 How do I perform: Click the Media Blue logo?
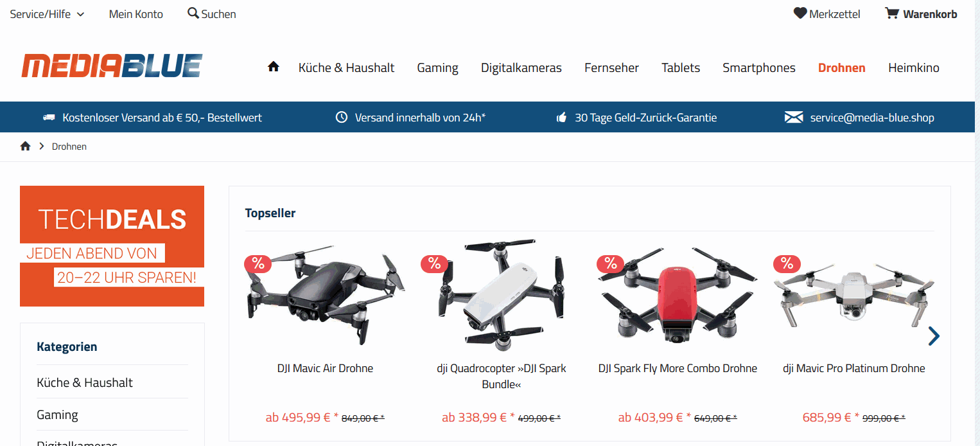coord(112,66)
